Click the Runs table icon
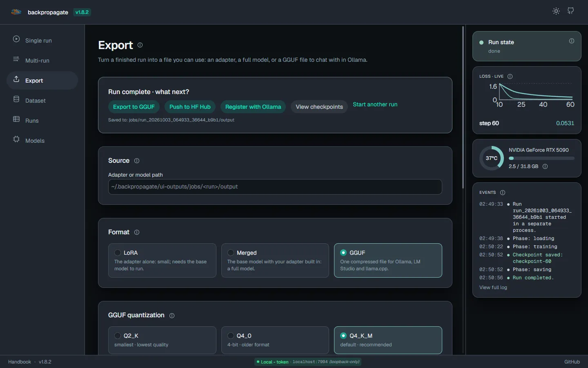 pos(16,119)
